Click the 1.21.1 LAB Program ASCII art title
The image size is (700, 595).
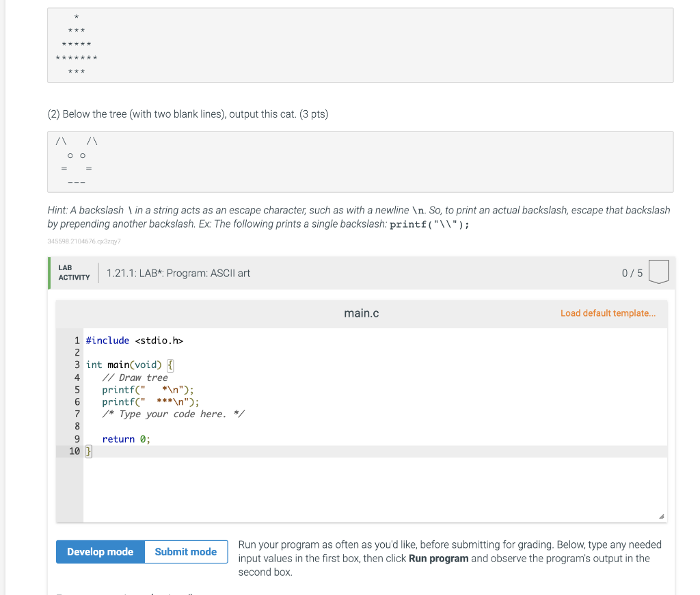[x=178, y=273]
